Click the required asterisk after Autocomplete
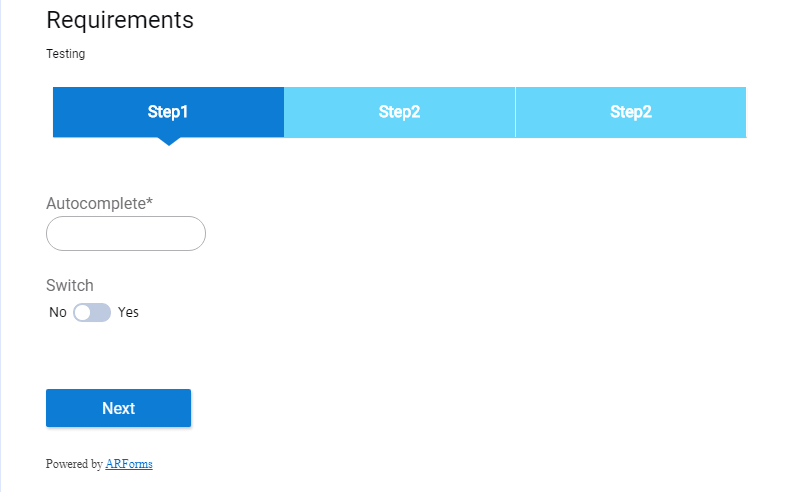This screenshot has height=492, width=794. (x=149, y=201)
